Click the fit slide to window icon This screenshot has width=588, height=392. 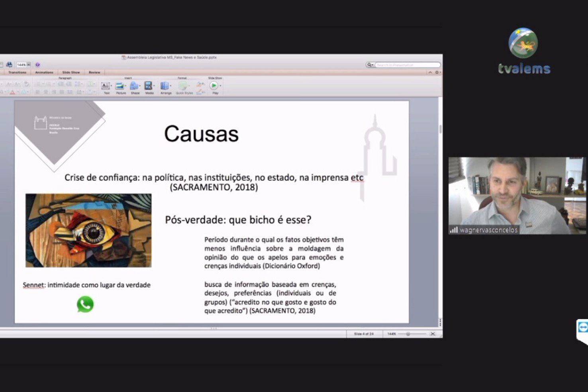coord(433,334)
